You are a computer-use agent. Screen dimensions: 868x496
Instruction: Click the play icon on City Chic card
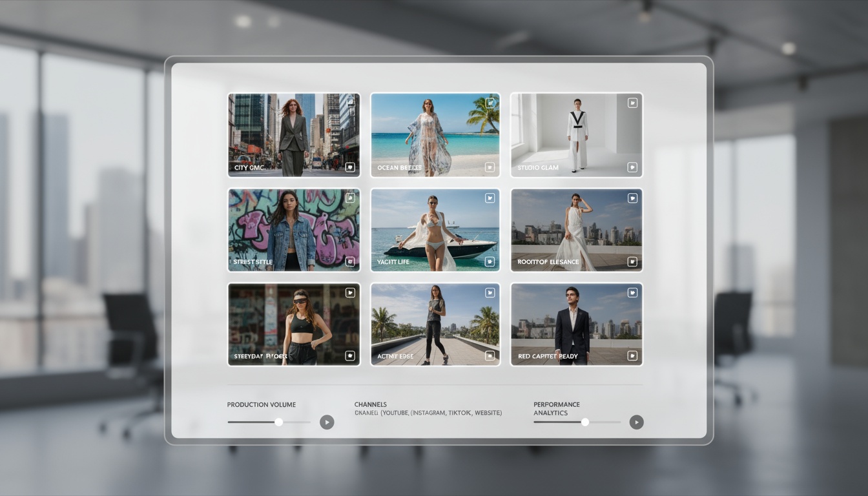pos(349,103)
